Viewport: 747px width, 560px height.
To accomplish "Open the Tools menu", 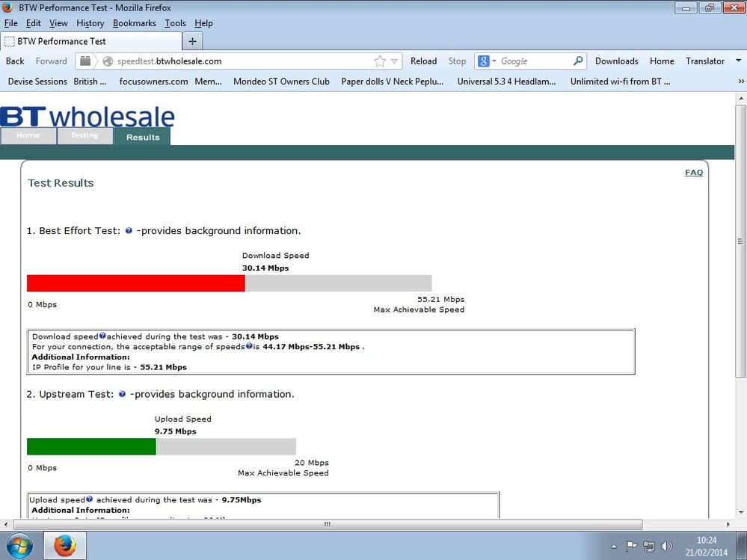I will [x=175, y=23].
